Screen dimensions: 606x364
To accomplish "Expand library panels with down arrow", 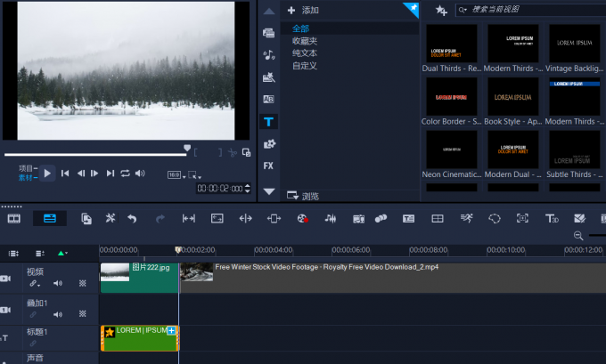I will pyautogui.click(x=269, y=191).
